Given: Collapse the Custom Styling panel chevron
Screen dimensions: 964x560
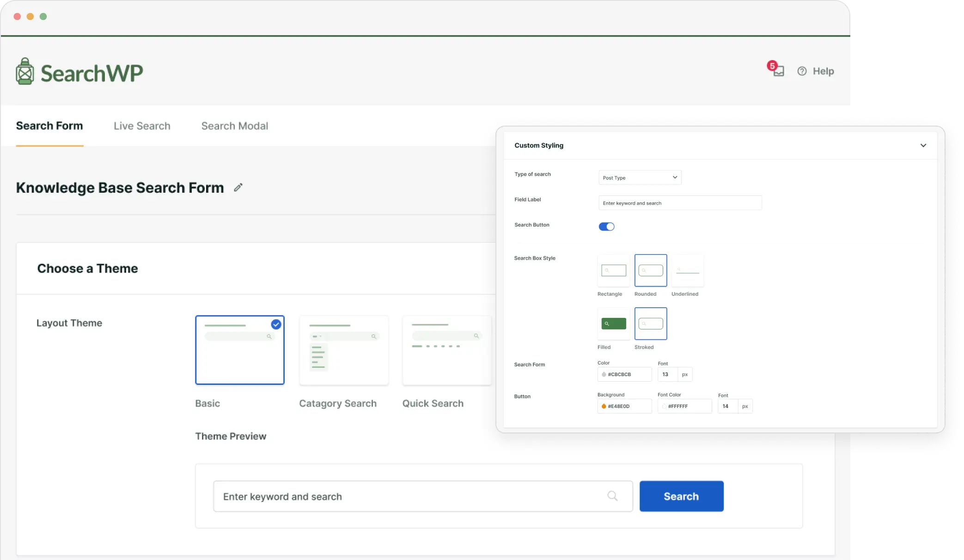Looking at the screenshot, I should coord(923,146).
